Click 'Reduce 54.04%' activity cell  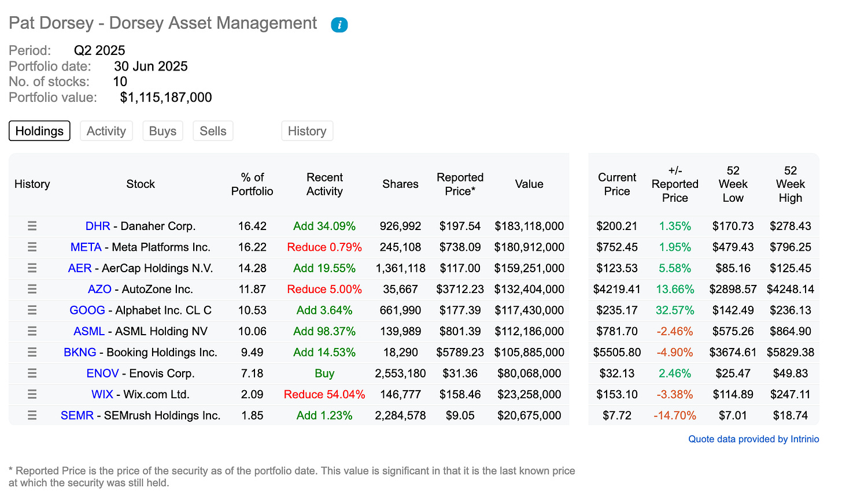[324, 394]
